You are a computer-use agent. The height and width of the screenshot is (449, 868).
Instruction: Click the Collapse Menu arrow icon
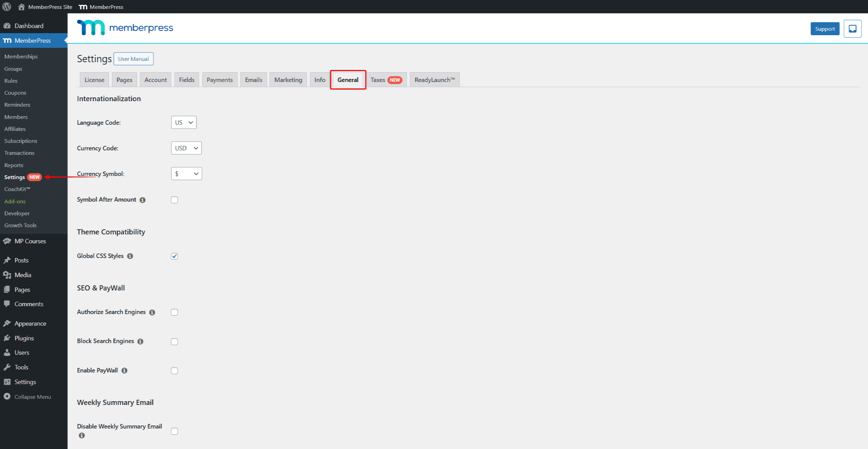tap(7, 396)
